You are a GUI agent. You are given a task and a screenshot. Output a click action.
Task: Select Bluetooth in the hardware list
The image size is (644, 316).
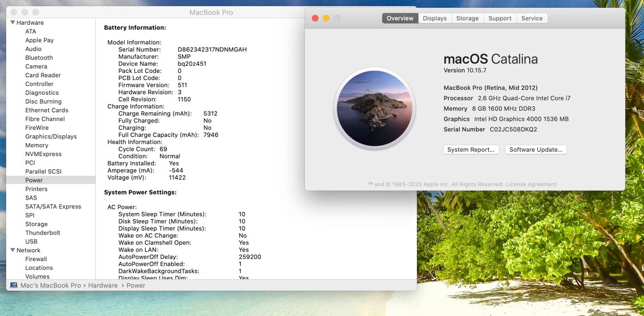click(39, 58)
